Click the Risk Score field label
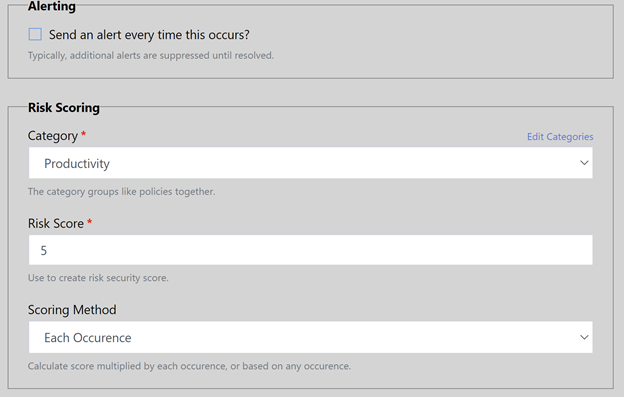 (x=56, y=224)
